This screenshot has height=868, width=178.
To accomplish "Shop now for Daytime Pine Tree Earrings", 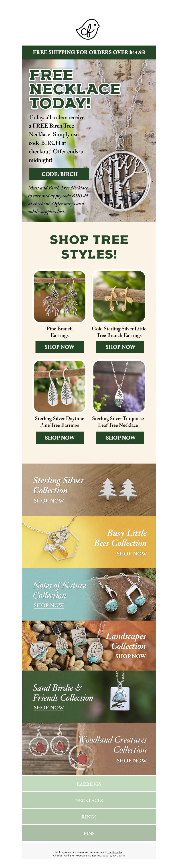I will pos(60,438).
